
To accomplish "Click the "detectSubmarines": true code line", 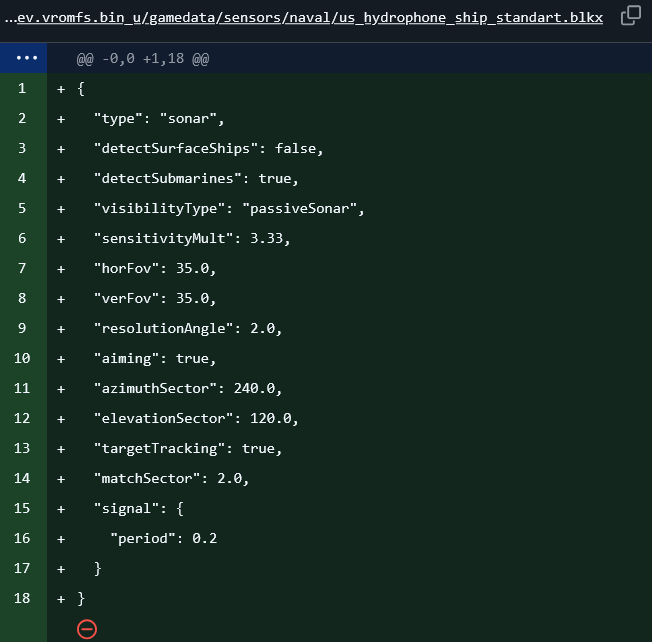I will 196,179.
